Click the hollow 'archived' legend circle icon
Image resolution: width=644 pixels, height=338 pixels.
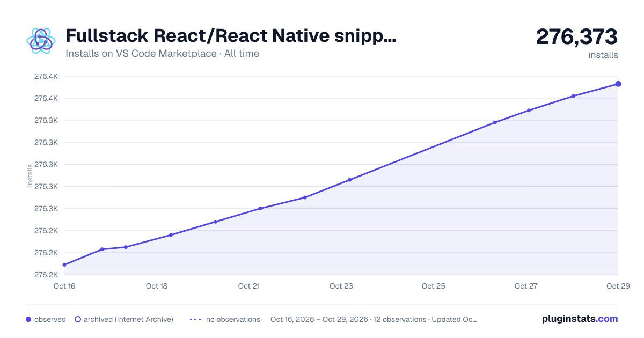pos(78,319)
